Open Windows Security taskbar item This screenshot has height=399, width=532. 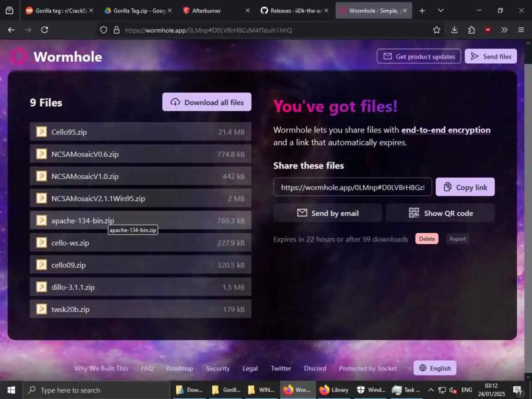coord(370,390)
